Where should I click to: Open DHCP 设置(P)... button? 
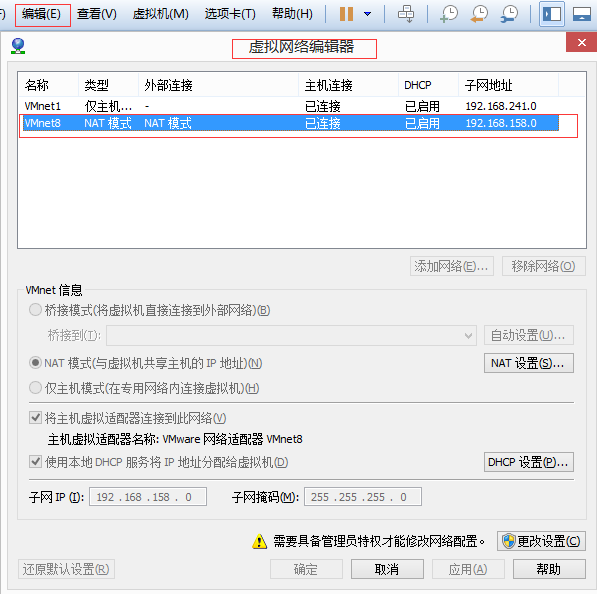[x=528, y=462]
